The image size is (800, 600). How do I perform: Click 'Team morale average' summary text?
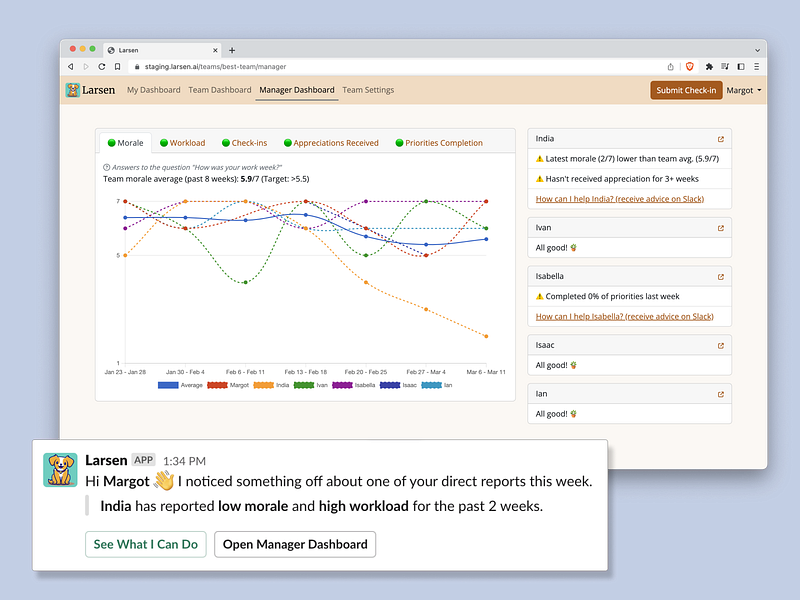point(206,179)
